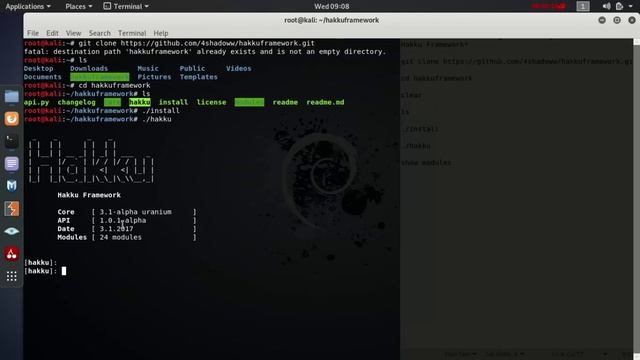Open the Places menu in the top bar
The height and width of the screenshot is (360, 640).
pos(79,6)
